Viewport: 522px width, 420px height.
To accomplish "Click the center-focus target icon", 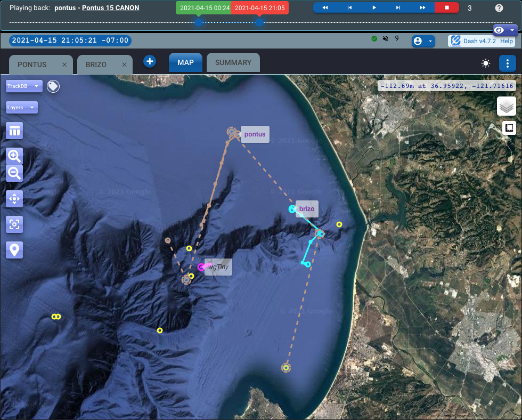I will [14, 224].
